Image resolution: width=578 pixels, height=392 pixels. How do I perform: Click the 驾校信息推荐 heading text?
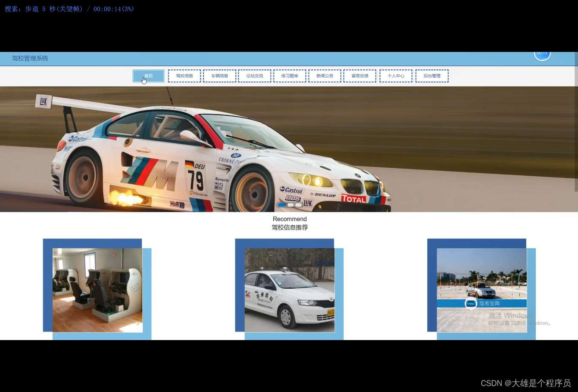point(290,227)
